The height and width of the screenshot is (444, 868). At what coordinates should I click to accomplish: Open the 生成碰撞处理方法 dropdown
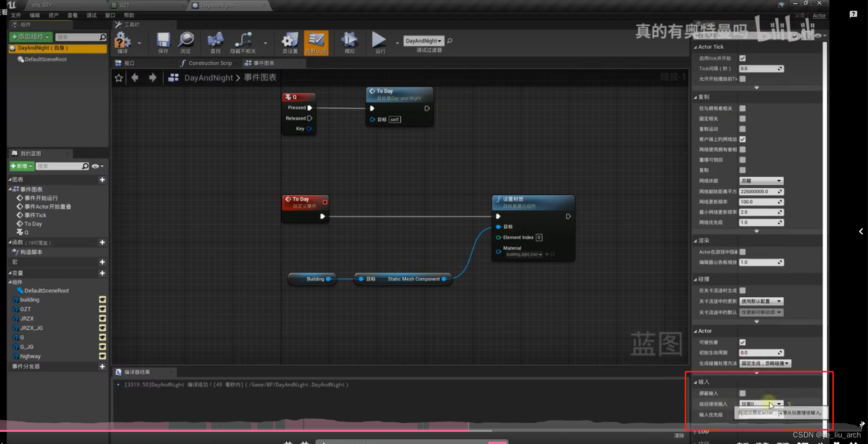pyautogui.click(x=765, y=363)
